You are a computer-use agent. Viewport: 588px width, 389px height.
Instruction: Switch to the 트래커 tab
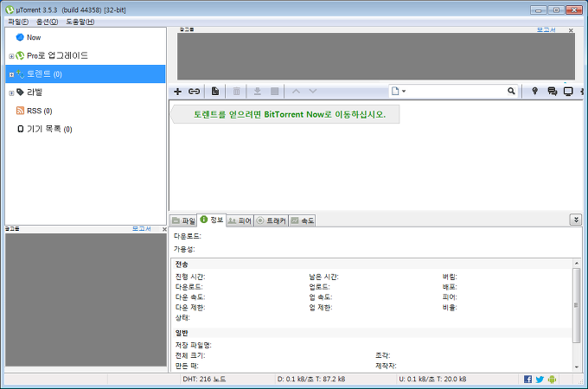pos(272,220)
